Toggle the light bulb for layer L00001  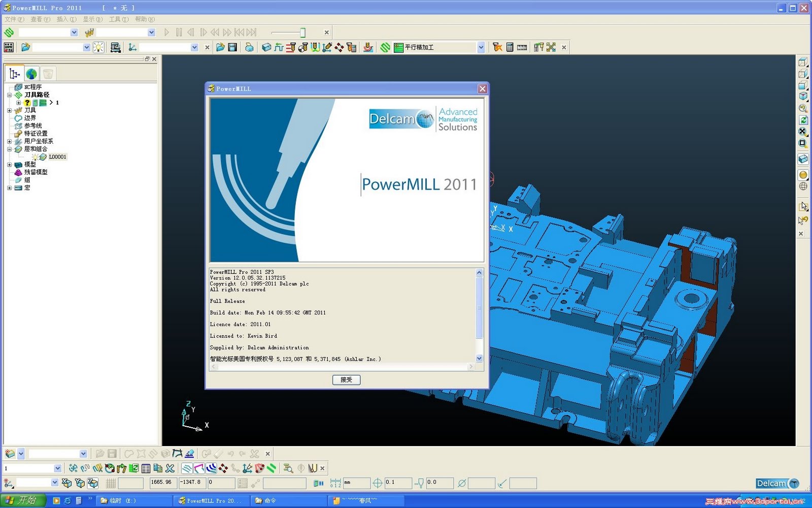(35, 157)
